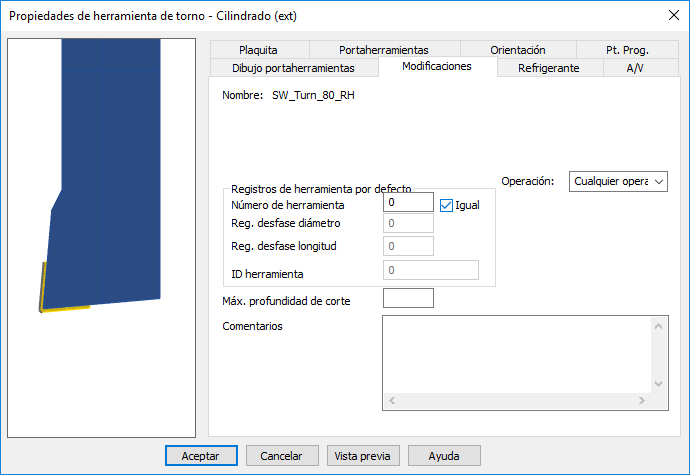Open the Operación dropdown

pos(618,181)
